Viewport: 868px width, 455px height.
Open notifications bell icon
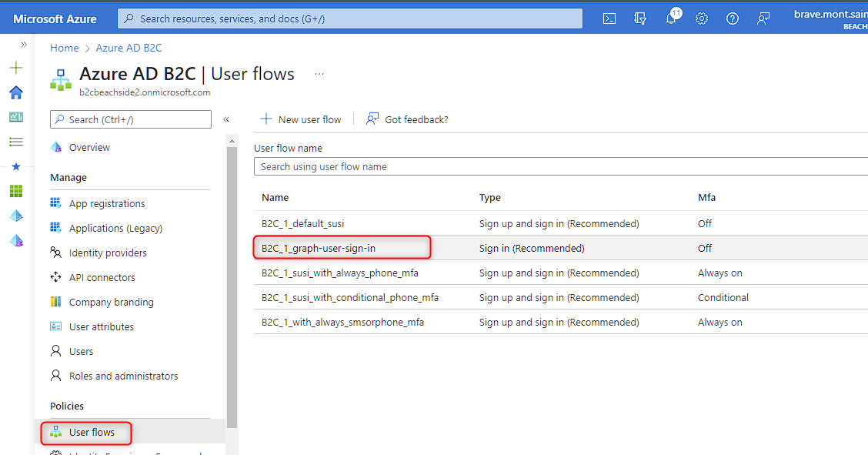click(x=671, y=18)
